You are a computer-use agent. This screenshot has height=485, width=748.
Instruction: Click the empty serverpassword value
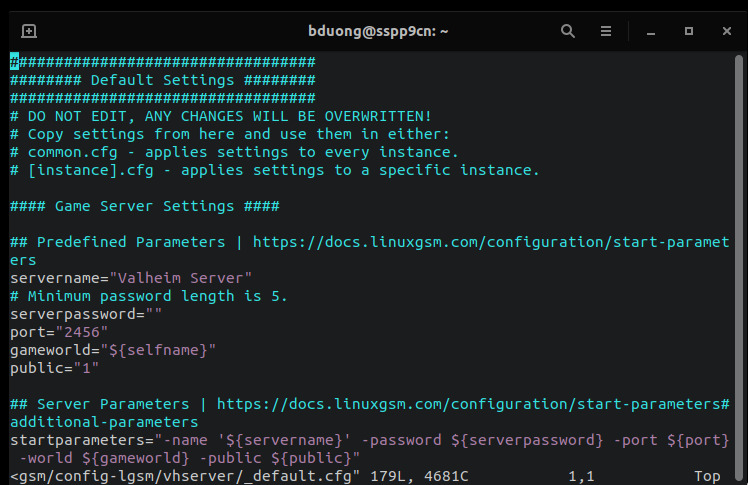coord(153,313)
